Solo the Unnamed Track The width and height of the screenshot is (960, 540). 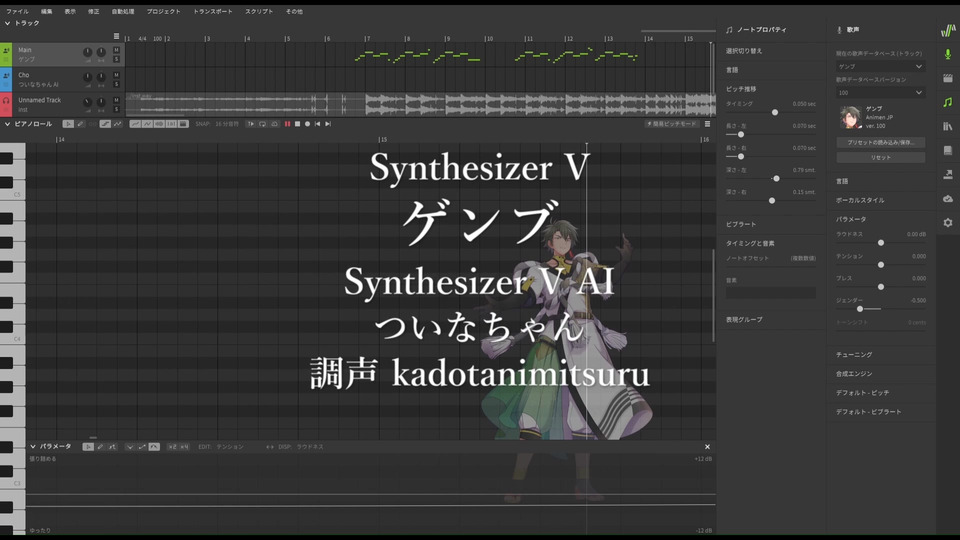(x=116, y=109)
